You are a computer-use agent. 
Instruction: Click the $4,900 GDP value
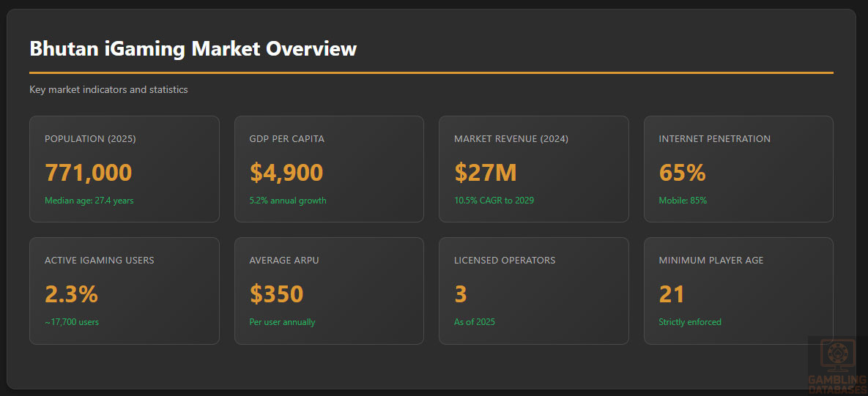tap(286, 173)
